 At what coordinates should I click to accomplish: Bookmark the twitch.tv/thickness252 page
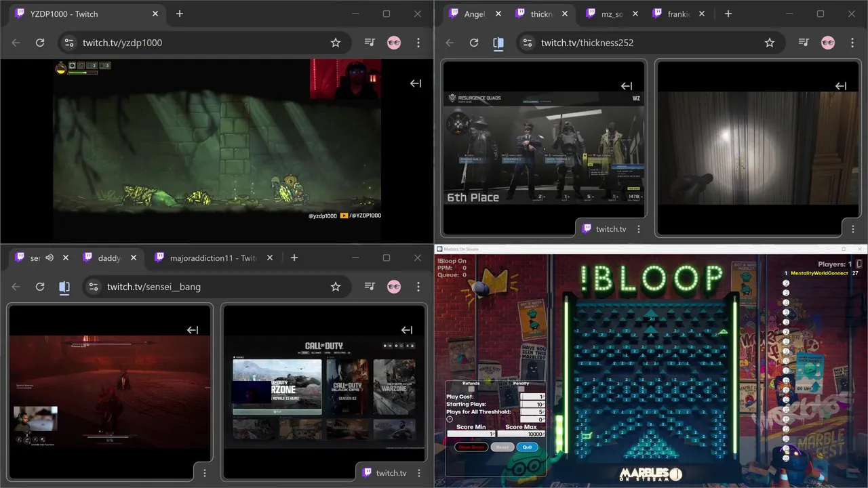[770, 43]
